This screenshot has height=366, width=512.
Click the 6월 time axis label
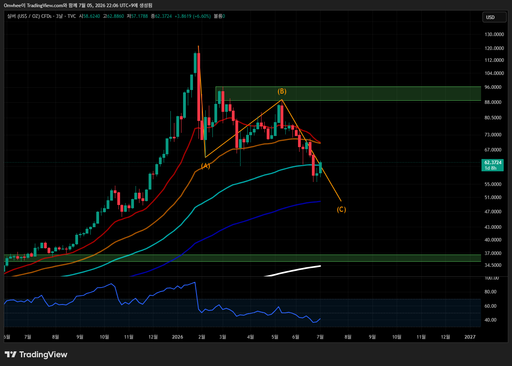(295, 337)
